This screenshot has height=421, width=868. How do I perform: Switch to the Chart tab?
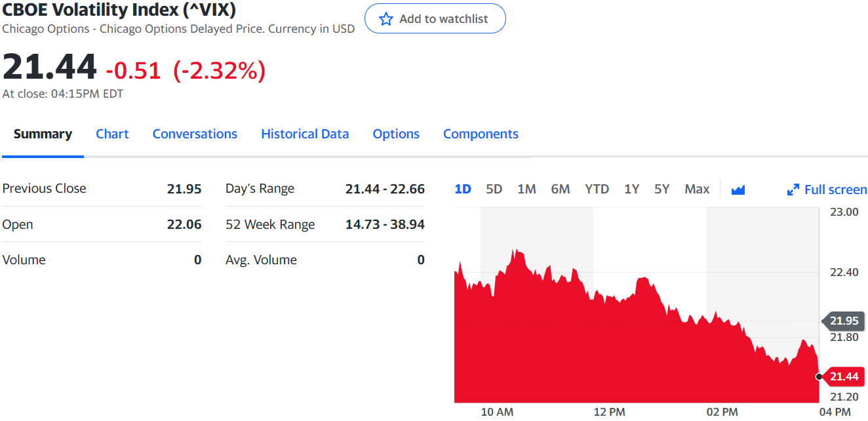tap(112, 134)
